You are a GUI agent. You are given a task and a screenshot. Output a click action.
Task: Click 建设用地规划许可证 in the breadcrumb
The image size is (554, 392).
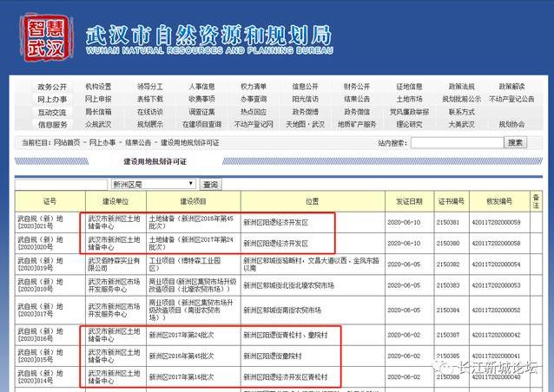pos(189,142)
